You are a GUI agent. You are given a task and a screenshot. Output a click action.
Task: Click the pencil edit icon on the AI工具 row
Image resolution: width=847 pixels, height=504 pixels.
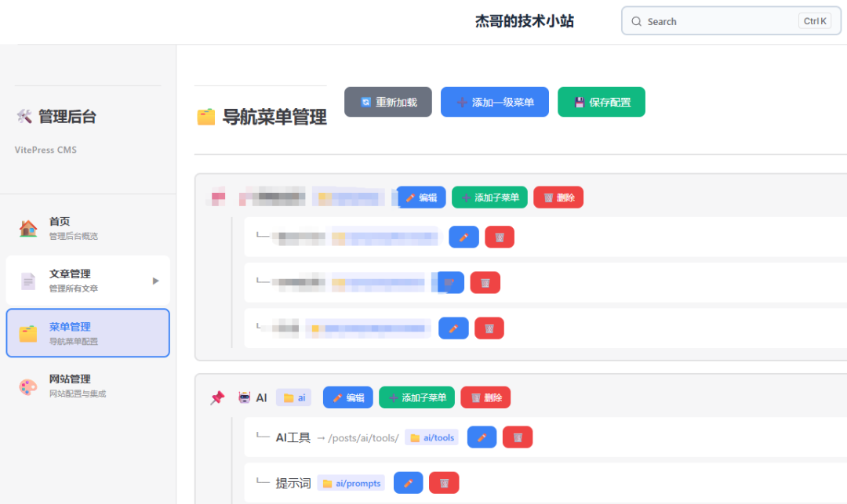pos(481,437)
